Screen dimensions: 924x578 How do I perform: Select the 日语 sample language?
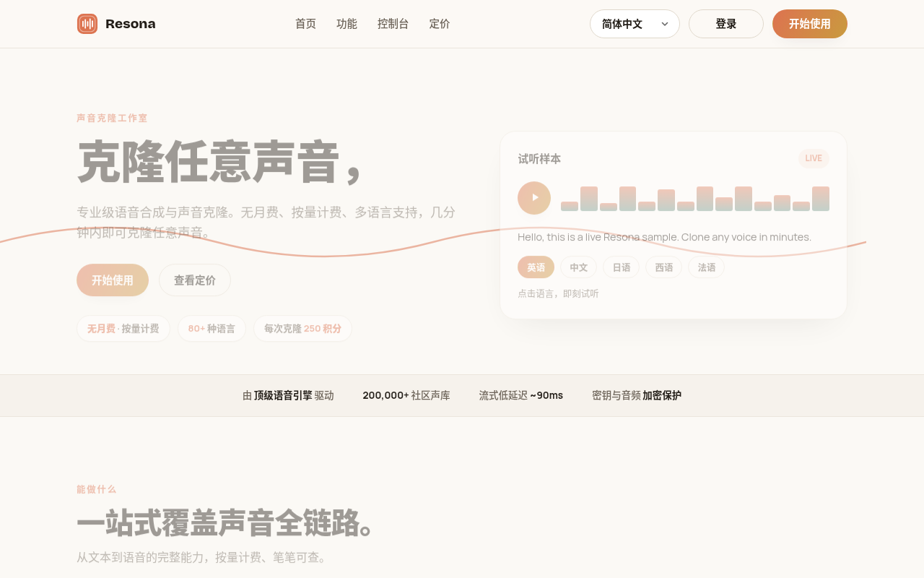[x=621, y=267]
